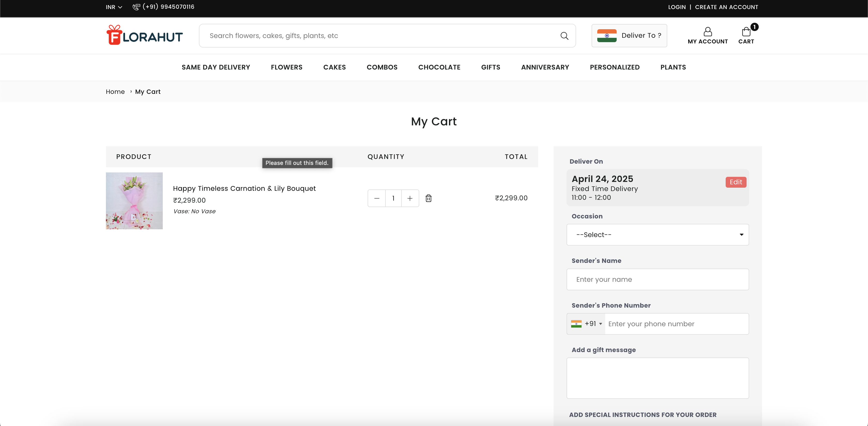Call the (+91) 9945070116 number link
The width and height of the screenshot is (868, 426).
[x=168, y=7]
